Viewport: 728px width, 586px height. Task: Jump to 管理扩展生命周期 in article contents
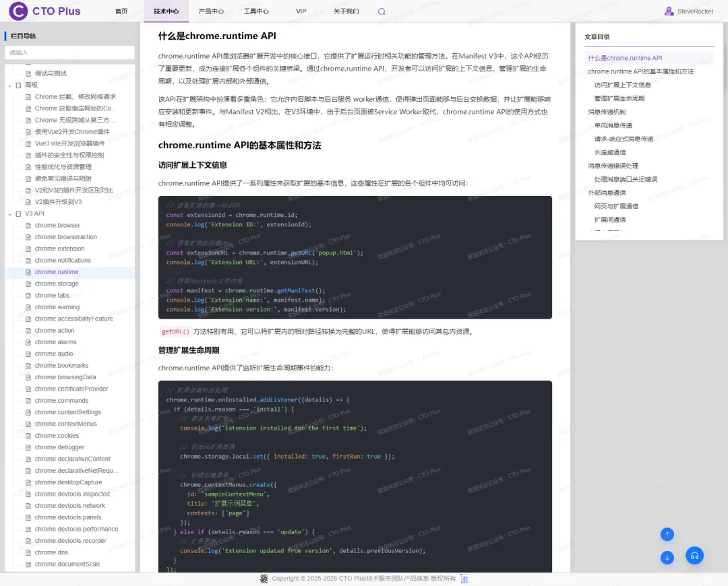pos(619,98)
